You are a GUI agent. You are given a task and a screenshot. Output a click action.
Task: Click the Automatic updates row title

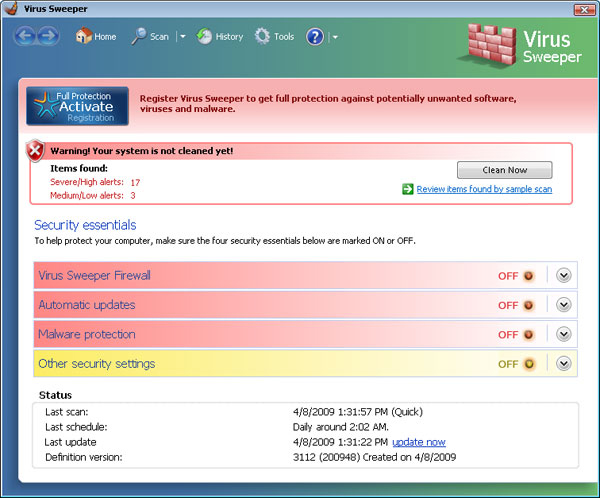87,305
